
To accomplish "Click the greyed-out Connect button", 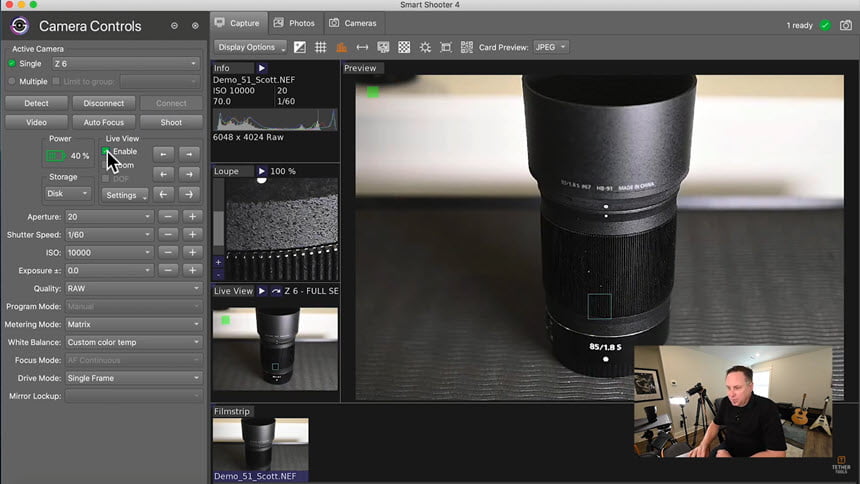I will [171, 103].
